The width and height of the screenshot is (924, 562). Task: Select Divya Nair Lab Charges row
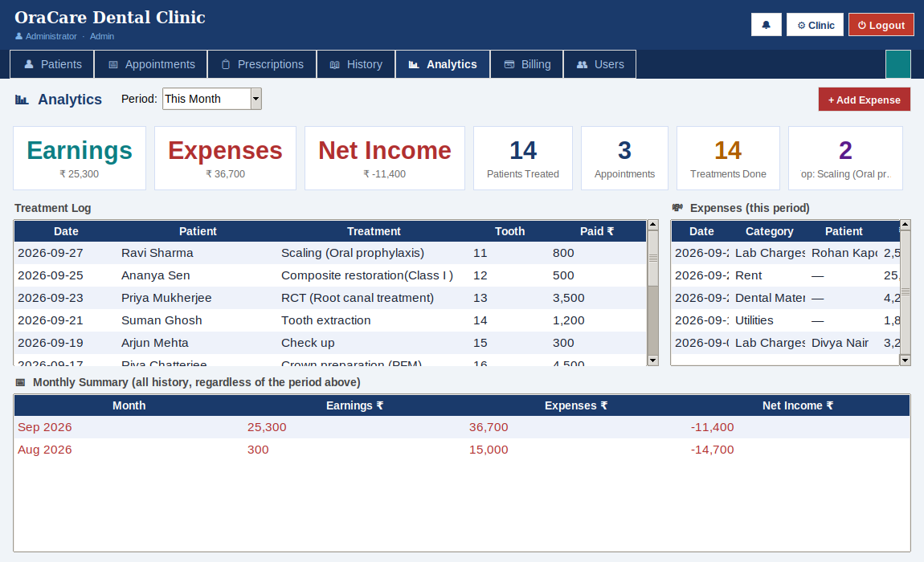786,342
